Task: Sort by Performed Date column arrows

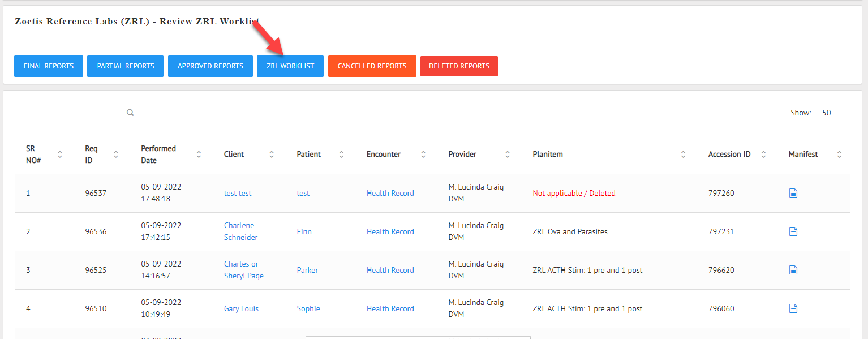Action: pos(199,155)
